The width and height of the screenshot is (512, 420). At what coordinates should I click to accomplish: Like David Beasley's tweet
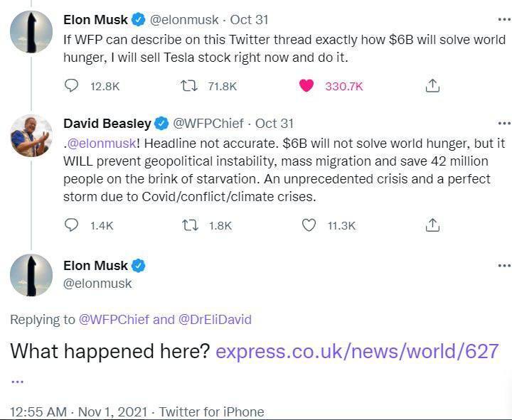(x=309, y=225)
